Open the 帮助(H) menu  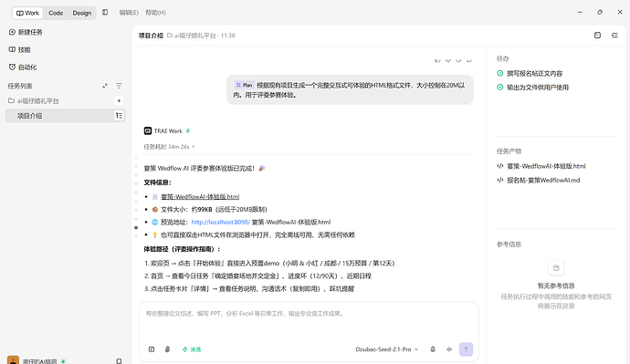[155, 13]
